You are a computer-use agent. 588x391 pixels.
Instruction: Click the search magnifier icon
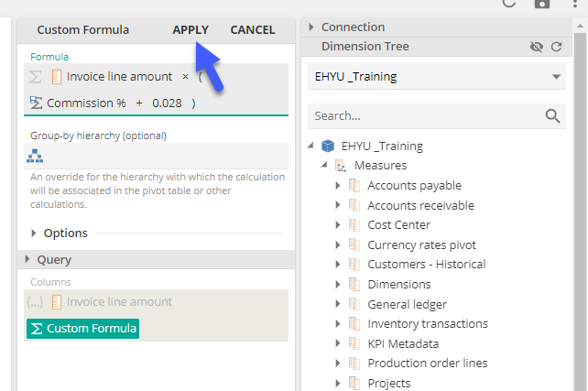552,116
